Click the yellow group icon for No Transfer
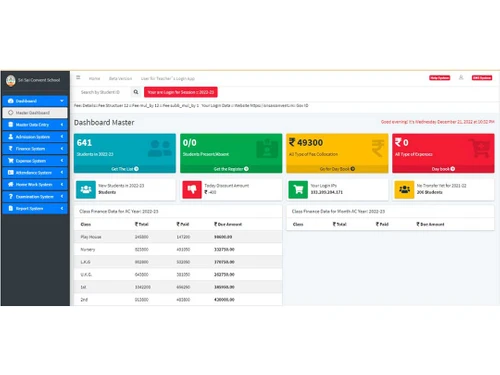Image resolution: width=500 pixels, height=375 pixels. pos(404,190)
